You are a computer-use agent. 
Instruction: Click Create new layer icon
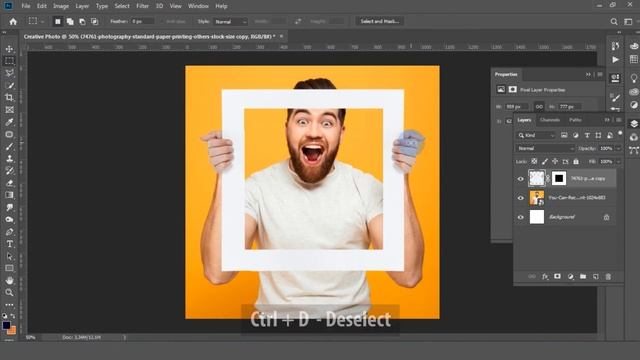tap(596, 276)
